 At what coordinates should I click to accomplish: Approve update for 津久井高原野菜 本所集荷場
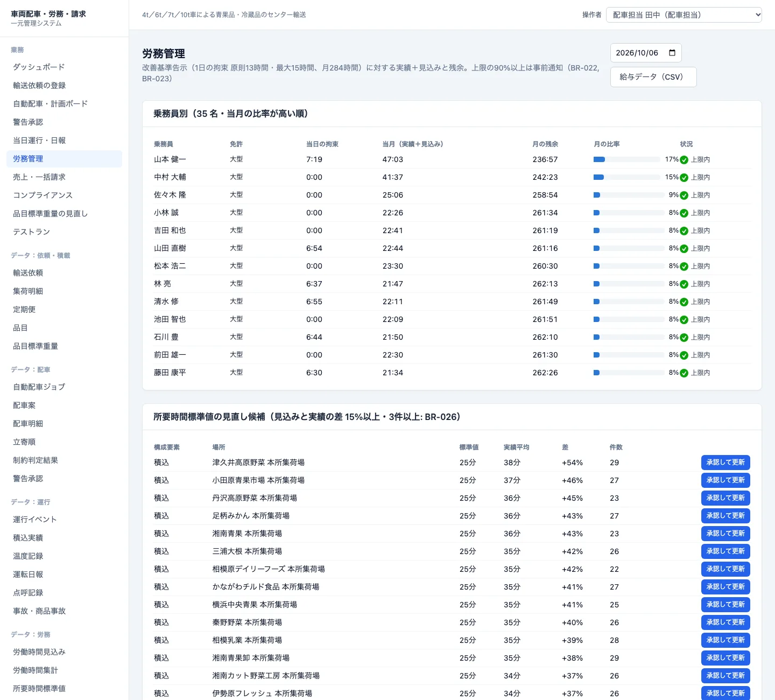725,463
